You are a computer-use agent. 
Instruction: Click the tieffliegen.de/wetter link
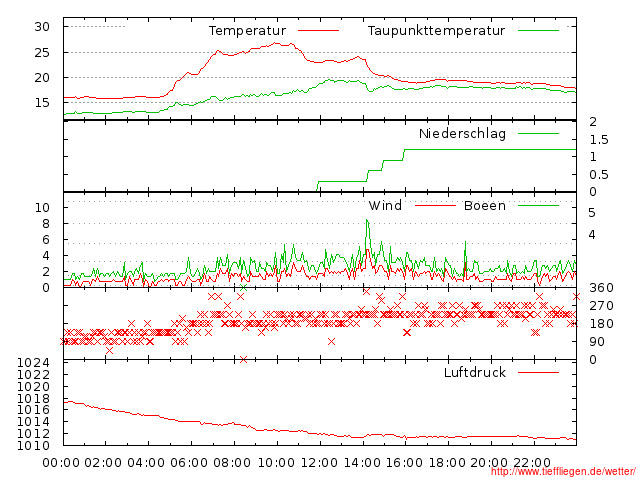click(x=563, y=472)
